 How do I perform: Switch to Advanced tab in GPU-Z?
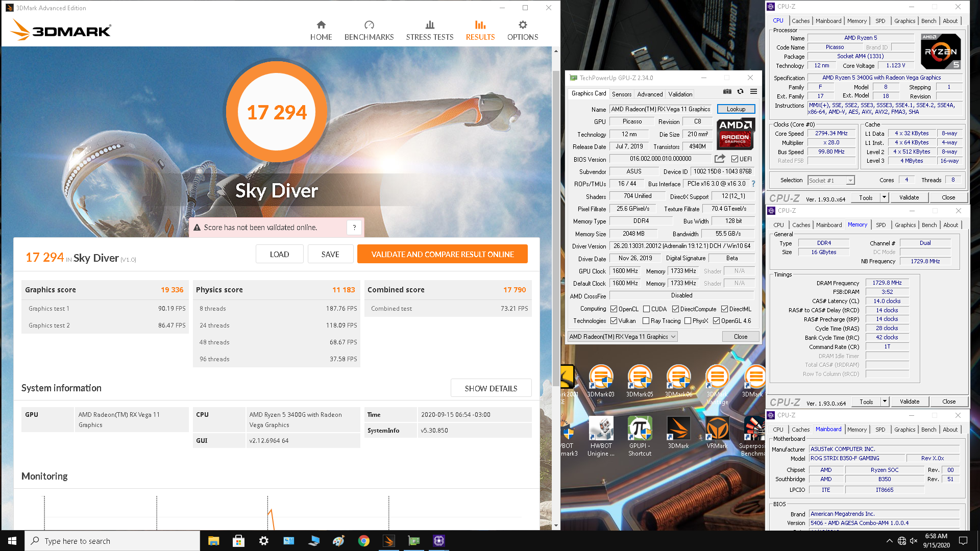(x=650, y=94)
